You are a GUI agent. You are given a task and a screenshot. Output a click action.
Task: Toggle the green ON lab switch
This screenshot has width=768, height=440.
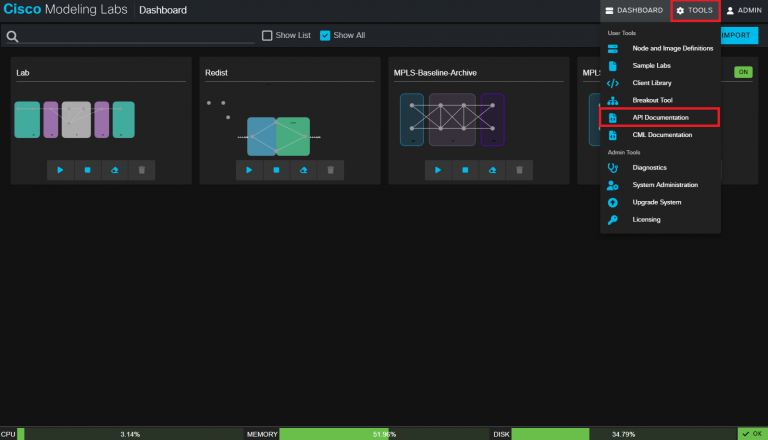[743, 72]
